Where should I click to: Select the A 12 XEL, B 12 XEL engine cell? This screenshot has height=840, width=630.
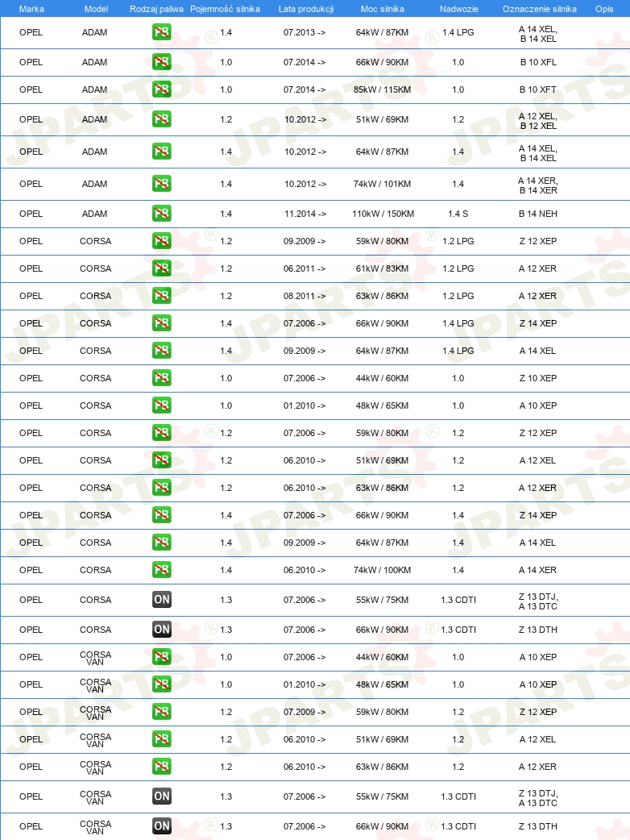538,121
